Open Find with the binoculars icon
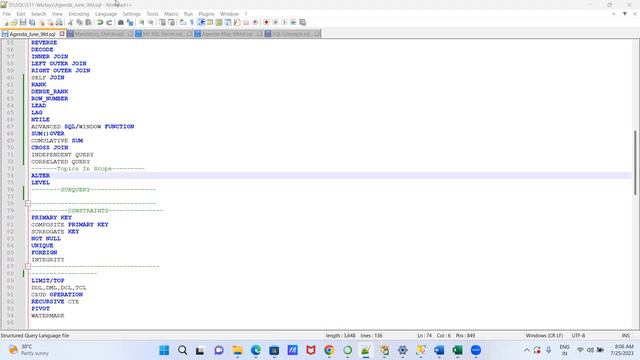 point(120,22)
